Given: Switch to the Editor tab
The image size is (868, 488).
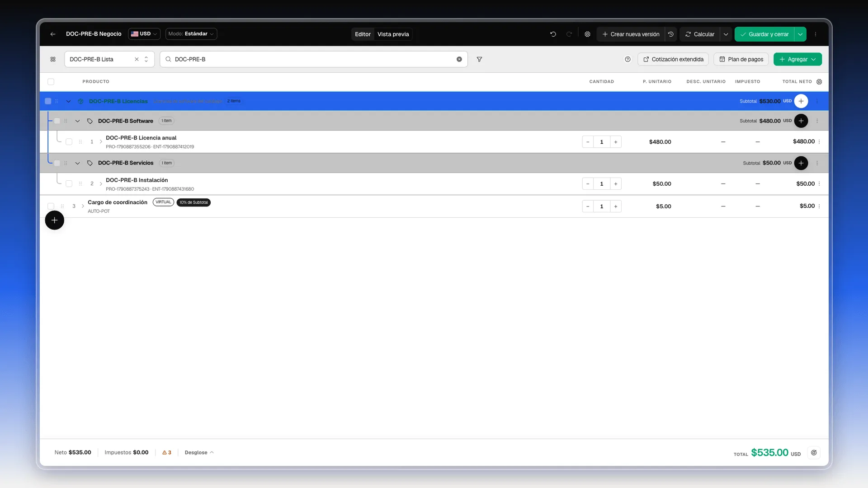Looking at the screenshot, I should click(363, 34).
